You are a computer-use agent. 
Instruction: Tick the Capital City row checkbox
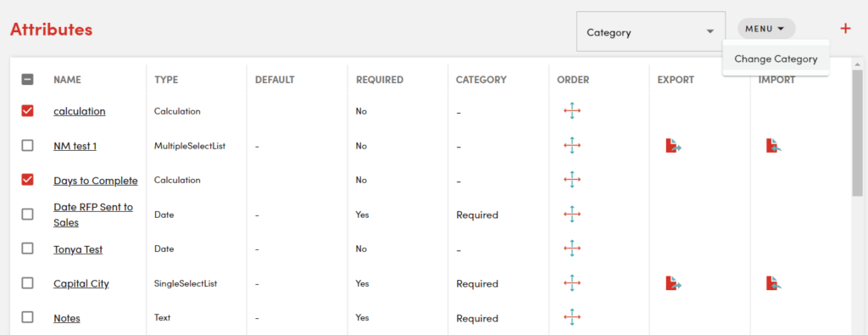[x=28, y=283]
